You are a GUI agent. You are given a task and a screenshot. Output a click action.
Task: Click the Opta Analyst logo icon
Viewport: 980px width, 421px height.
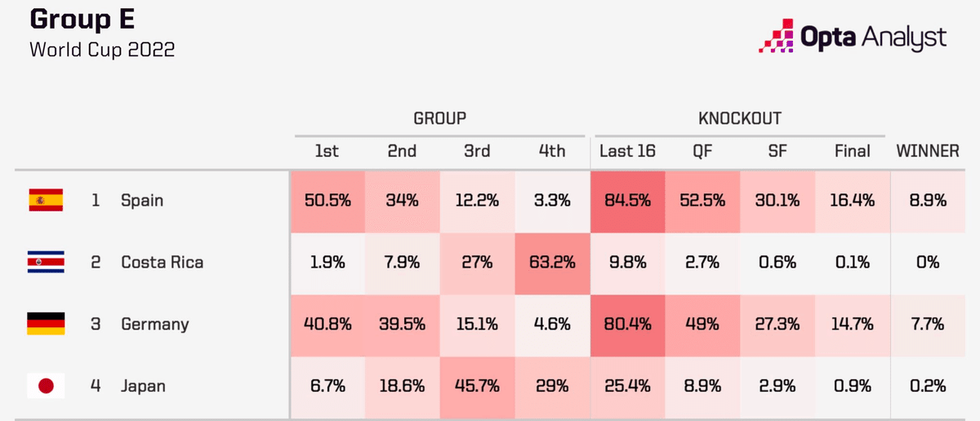tap(778, 35)
